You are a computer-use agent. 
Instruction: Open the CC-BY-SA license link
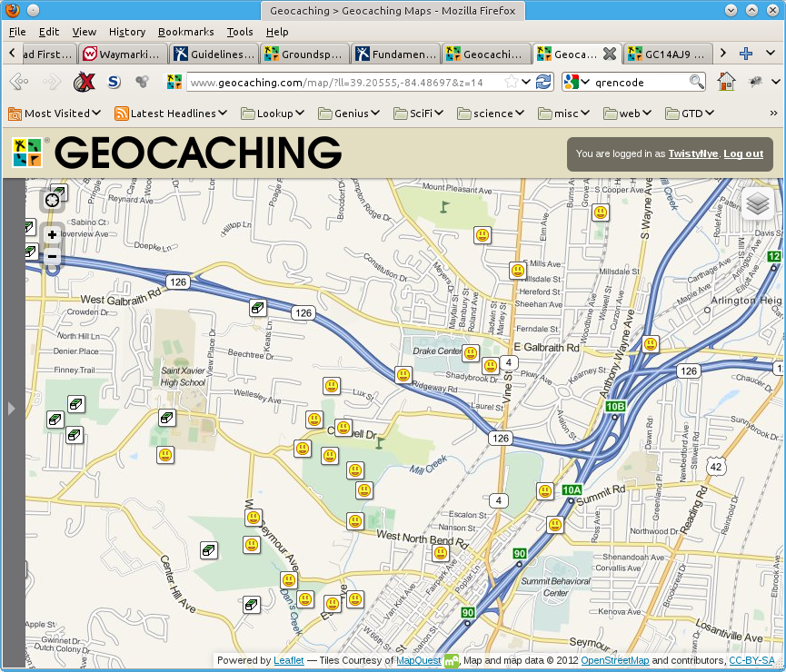751,660
